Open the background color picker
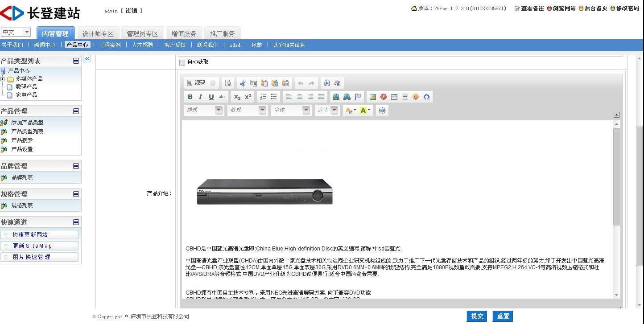 [366, 110]
